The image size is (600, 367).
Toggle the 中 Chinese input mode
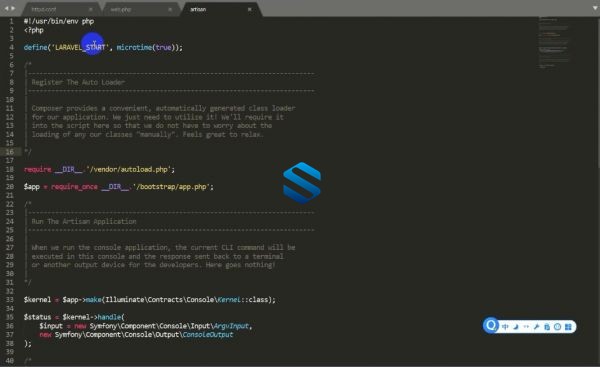[505, 327]
